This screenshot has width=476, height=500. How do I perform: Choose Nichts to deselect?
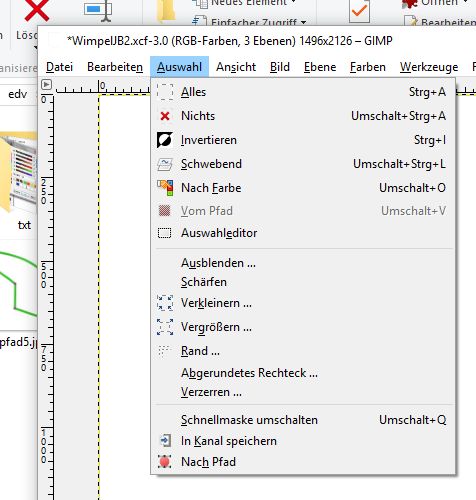303,116
